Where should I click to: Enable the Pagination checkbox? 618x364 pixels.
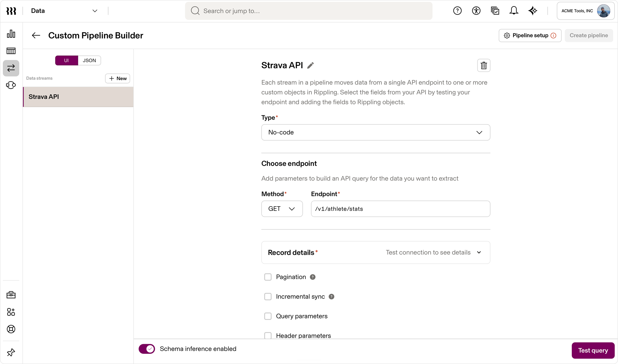(268, 277)
